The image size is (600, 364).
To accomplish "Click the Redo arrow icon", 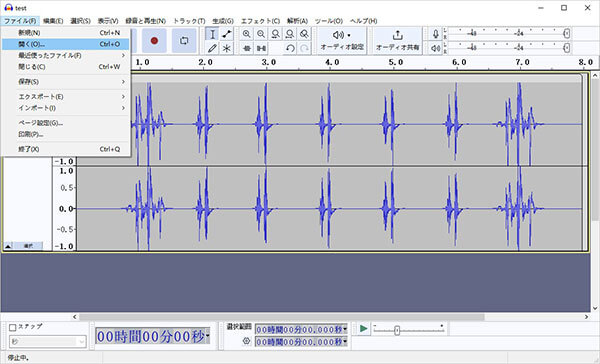I will 304,48.
